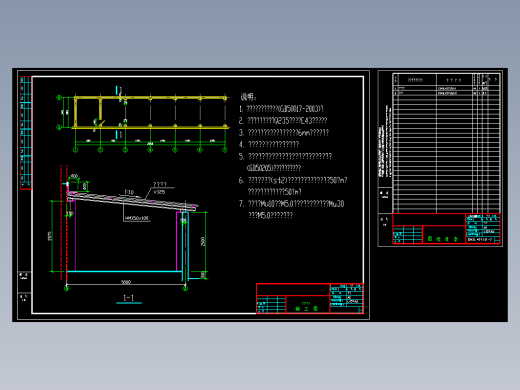
Task: Click the '说明:' notes heading
Action: (248, 97)
